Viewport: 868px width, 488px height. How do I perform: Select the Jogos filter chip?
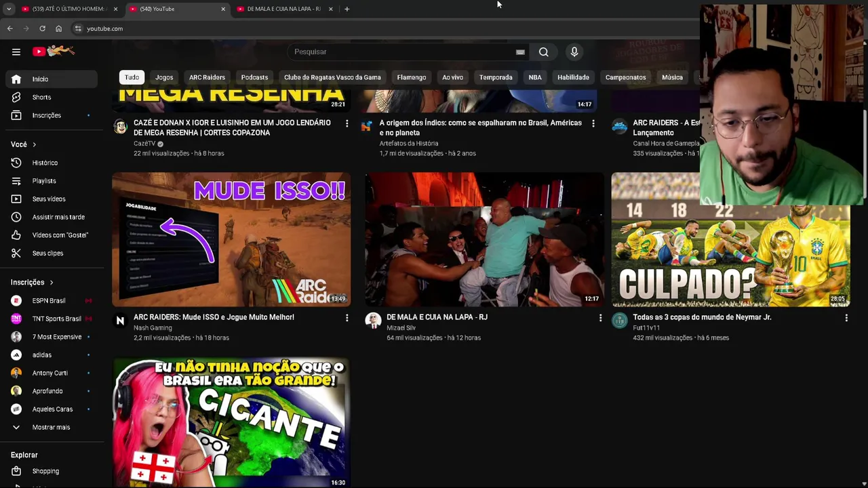click(164, 77)
